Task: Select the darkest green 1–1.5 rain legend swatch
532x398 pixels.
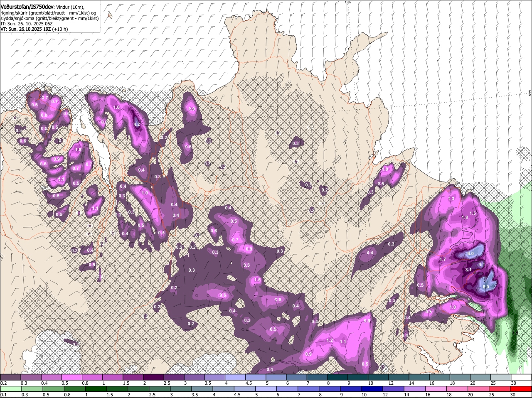Action: [x=96, y=389]
